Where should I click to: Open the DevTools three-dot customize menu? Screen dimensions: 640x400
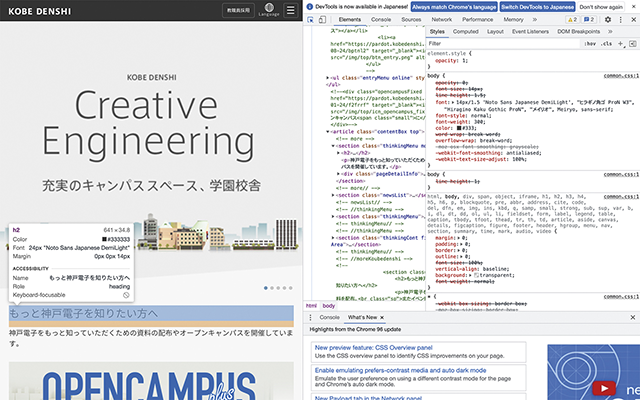pos(620,20)
